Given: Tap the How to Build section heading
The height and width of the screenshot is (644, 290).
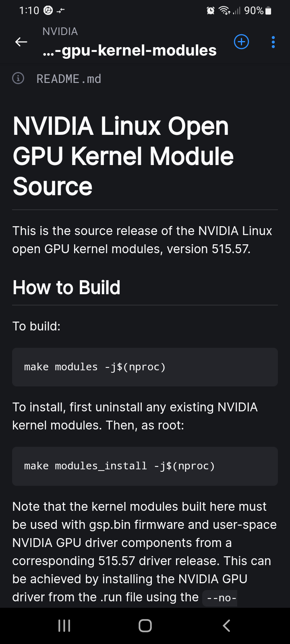Looking at the screenshot, I should [x=66, y=287].
